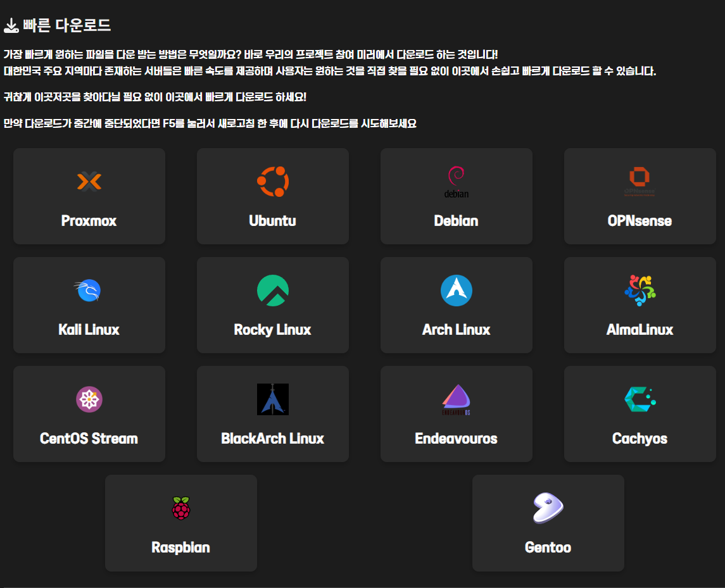Select the Kali Linux label

[x=89, y=330]
